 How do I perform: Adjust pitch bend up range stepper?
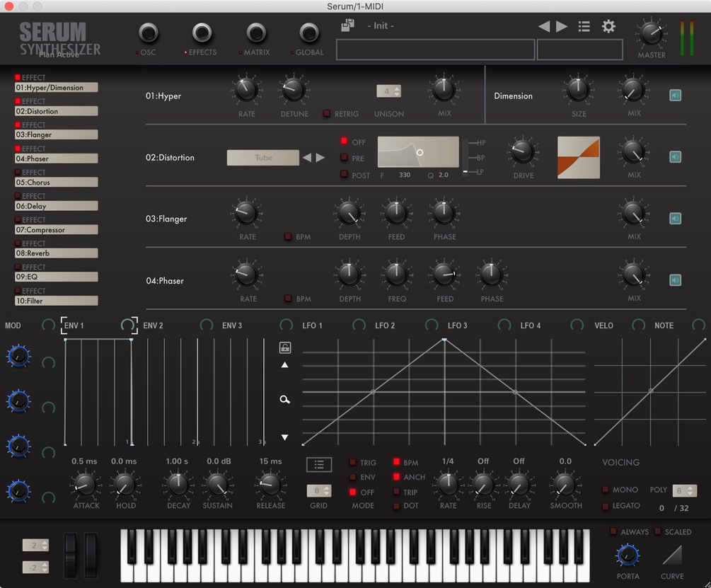point(35,546)
